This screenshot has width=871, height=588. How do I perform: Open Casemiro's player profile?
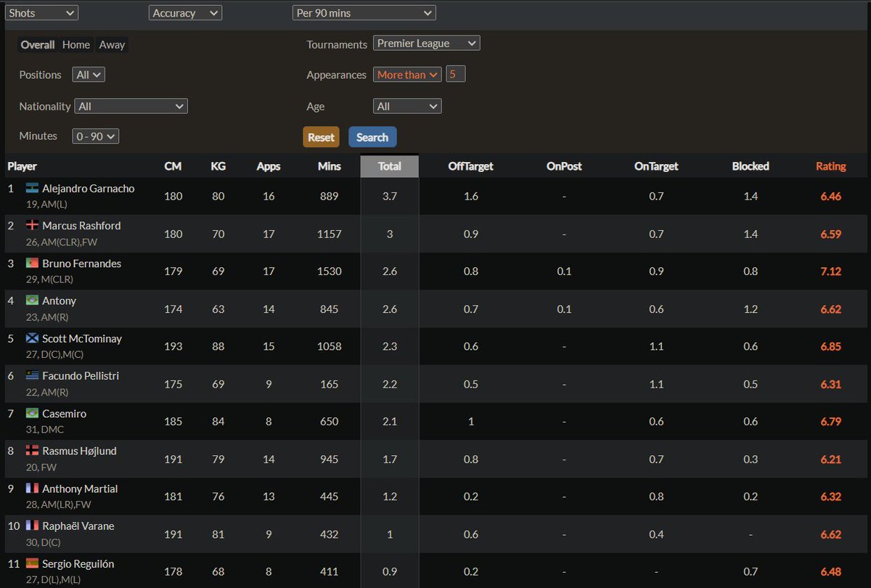[64, 414]
